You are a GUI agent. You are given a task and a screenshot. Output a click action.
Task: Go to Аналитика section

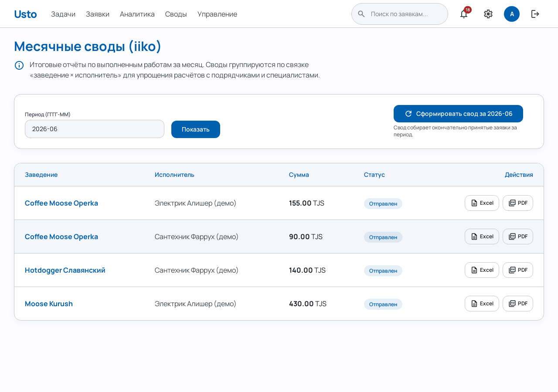pos(137,14)
